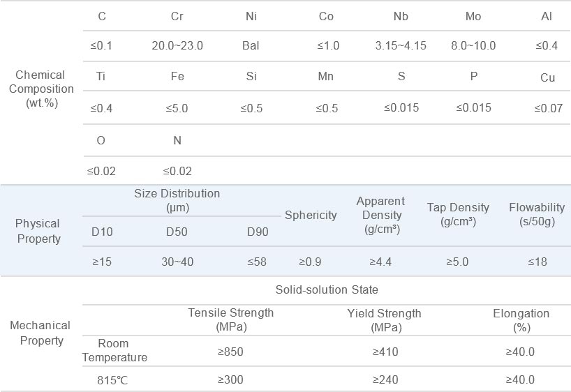
Task: Click the Flowability value ≤18
Action: [537, 262]
